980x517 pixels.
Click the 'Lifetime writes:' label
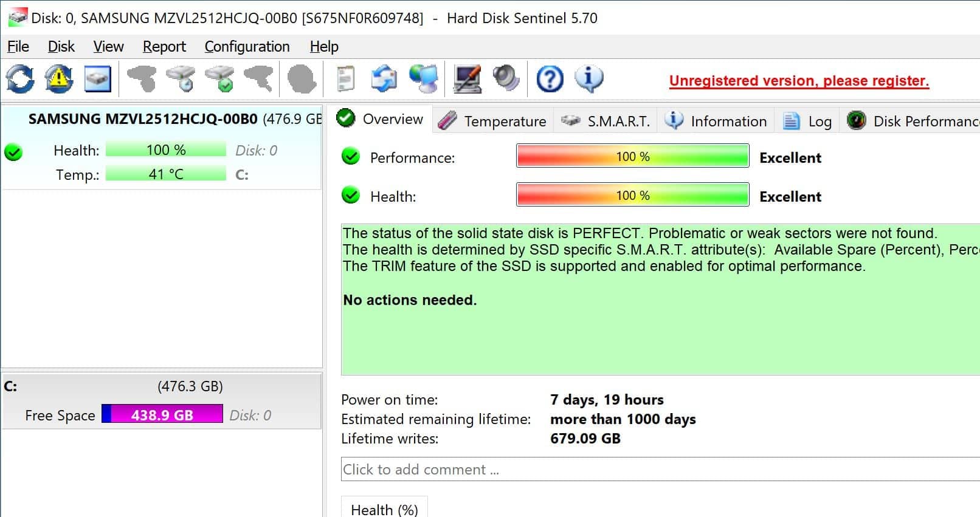click(390, 438)
